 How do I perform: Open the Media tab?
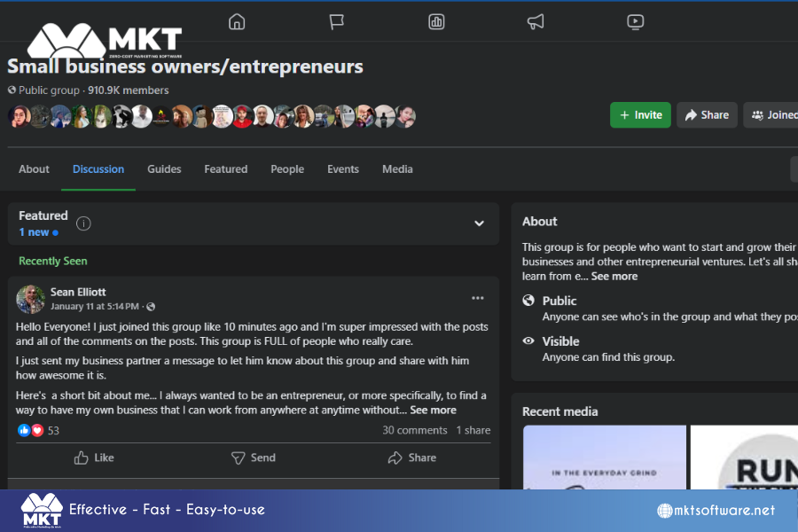397,169
